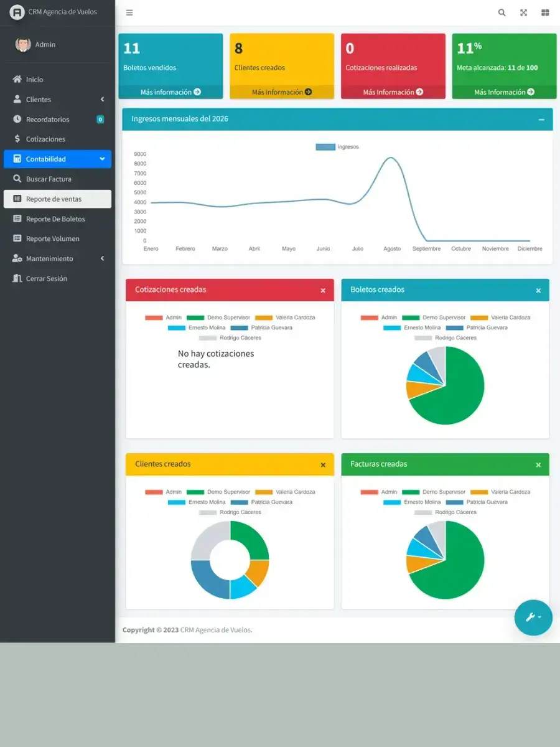This screenshot has width=560, height=747.
Task: Close the Boletos creados panel
Action: click(x=538, y=291)
